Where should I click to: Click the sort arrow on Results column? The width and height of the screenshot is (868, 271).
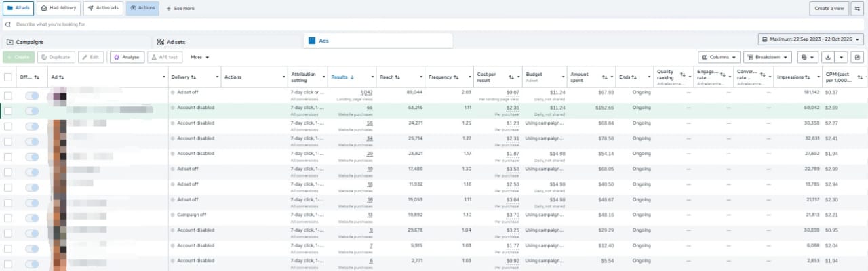tap(352, 77)
